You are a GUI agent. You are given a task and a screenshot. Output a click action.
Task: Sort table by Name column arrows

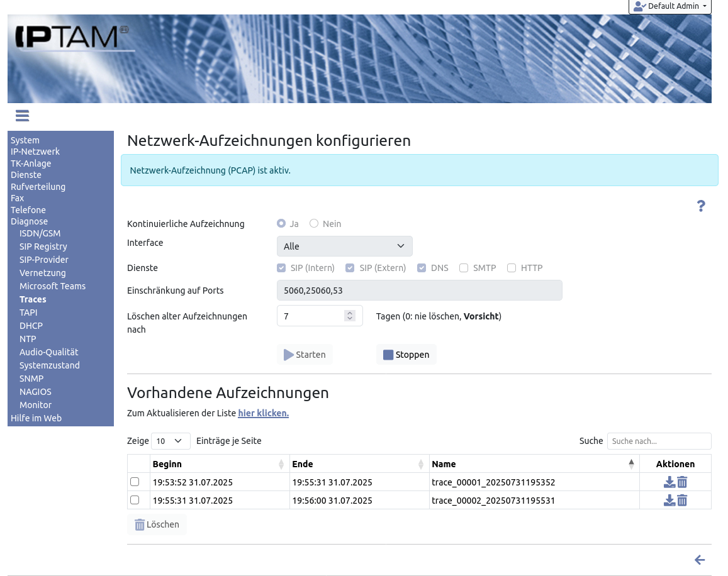[x=631, y=464]
